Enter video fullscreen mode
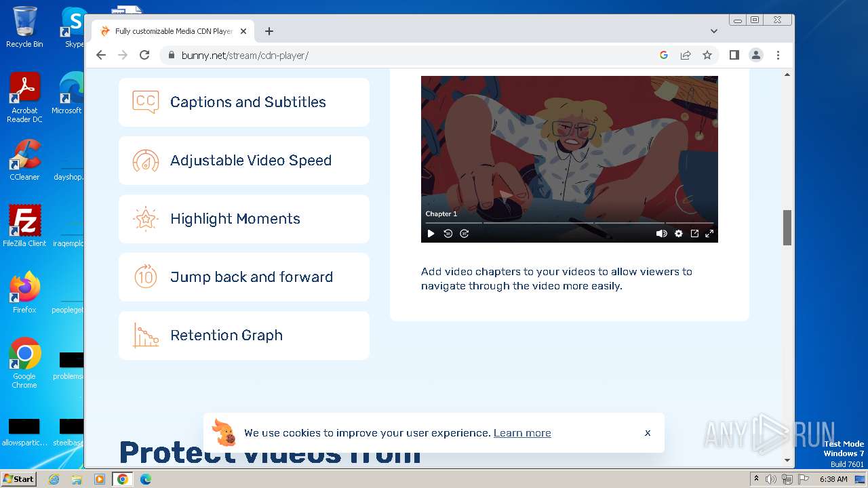The width and height of the screenshot is (868, 488). (709, 234)
